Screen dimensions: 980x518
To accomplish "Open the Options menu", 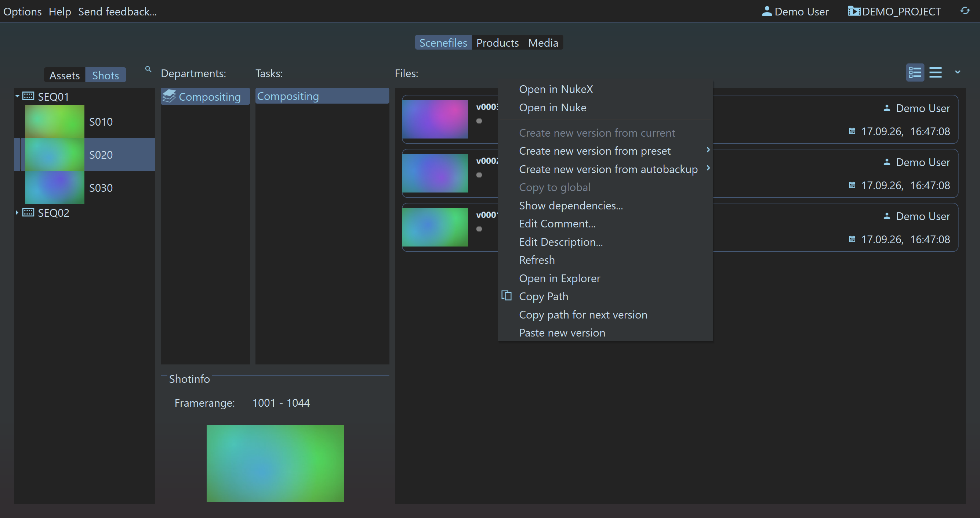I will coord(22,11).
